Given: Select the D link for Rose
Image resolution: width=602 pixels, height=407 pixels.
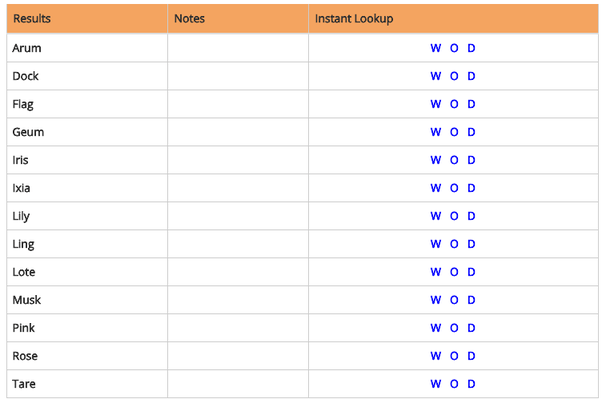Looking at the screenshot, I should tap(471, 356).
